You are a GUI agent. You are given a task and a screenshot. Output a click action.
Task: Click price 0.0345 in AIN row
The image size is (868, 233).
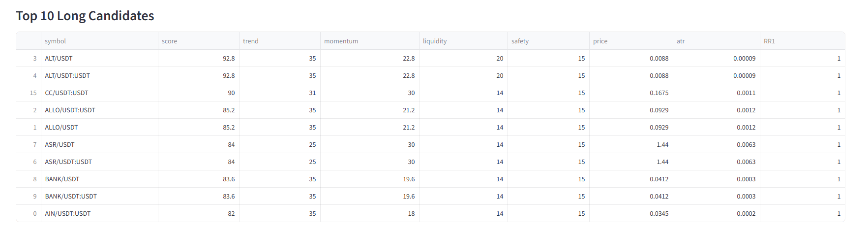coord(658,214)
